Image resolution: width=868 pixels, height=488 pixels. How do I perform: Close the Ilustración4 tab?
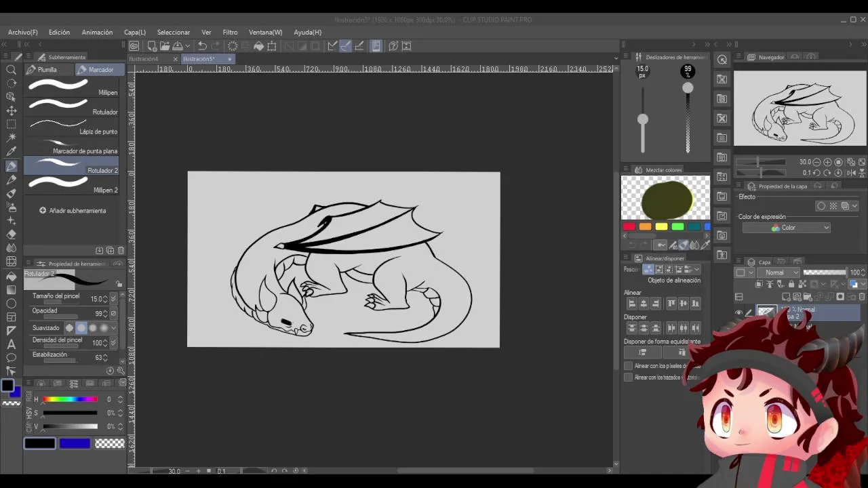tap(176, 59)
